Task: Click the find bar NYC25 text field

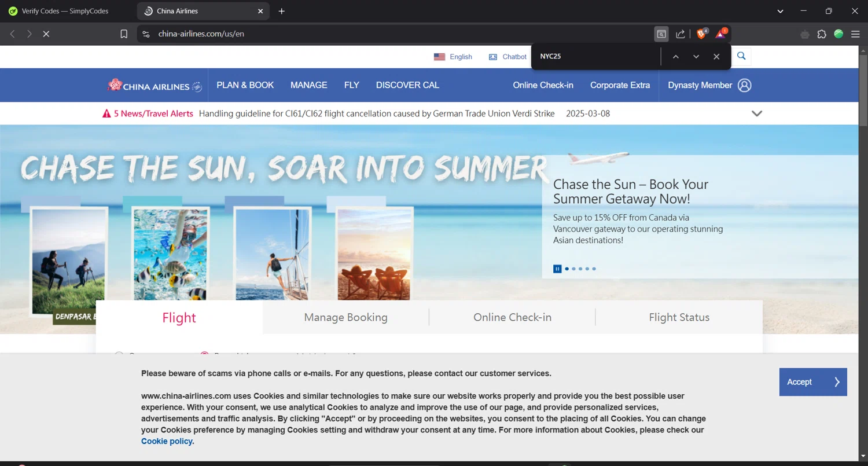Action: point(596,57)
